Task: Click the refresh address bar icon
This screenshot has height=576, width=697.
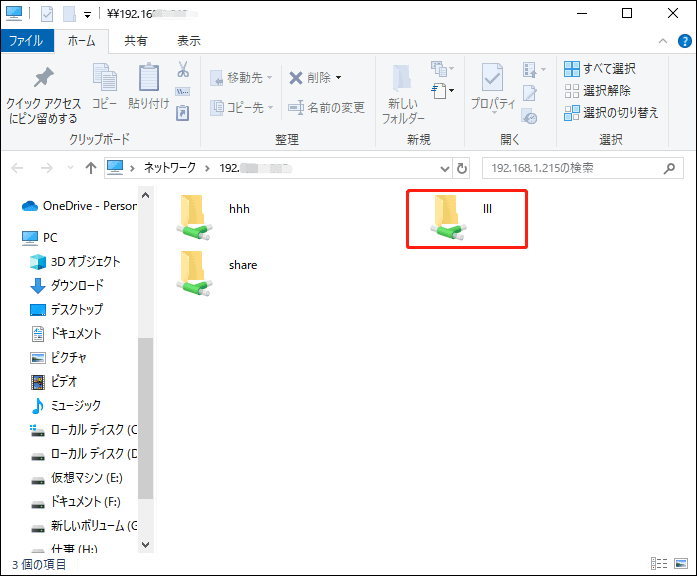Action: [462, 168]
